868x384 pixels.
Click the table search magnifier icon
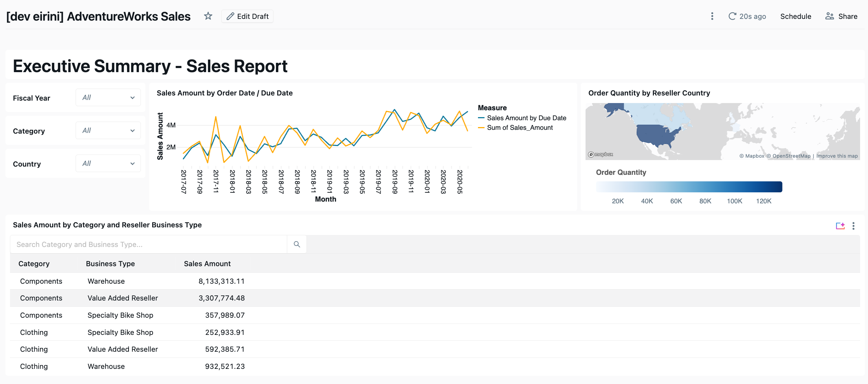tap(297, 244)
